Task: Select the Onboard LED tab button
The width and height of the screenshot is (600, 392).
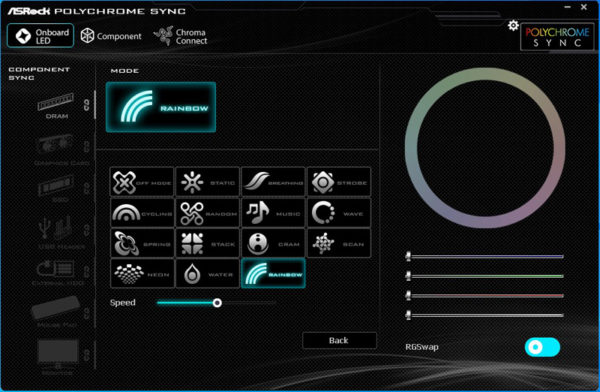Action: point(41,36)
